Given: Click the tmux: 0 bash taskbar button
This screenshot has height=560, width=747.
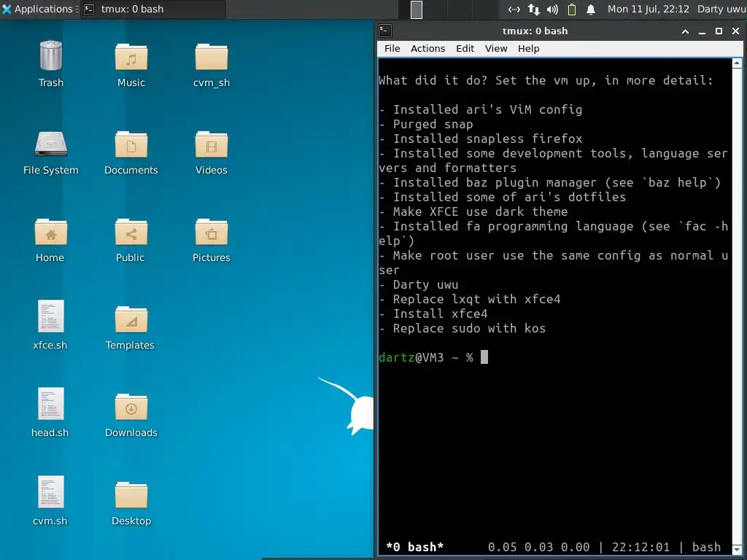Looking at the screenshot, I should coord(152,9).
